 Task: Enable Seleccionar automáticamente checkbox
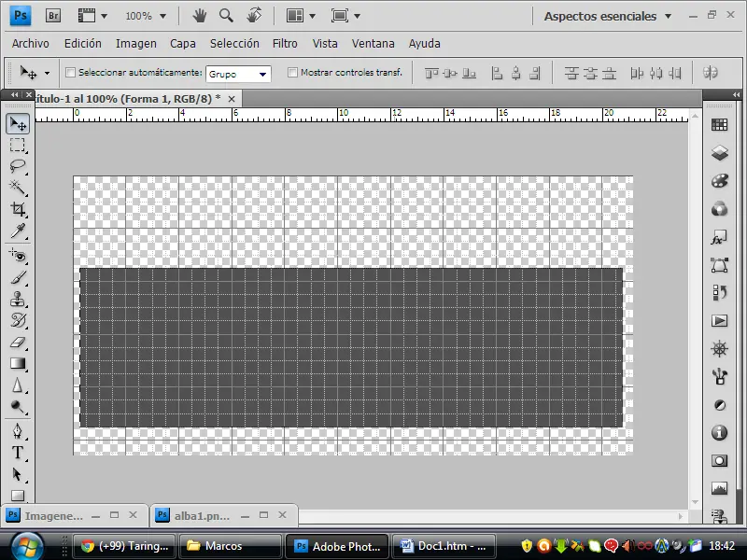pos(71,73)
